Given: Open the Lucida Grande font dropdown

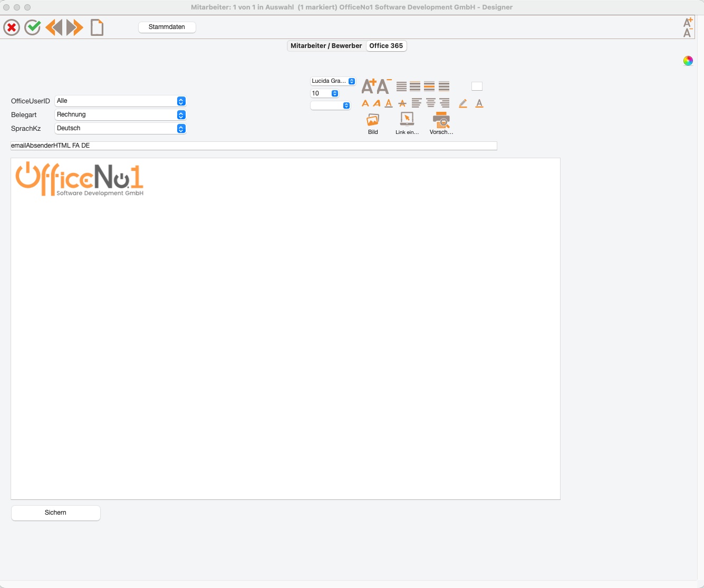Looking at the screenshot, I should (333, 81).
